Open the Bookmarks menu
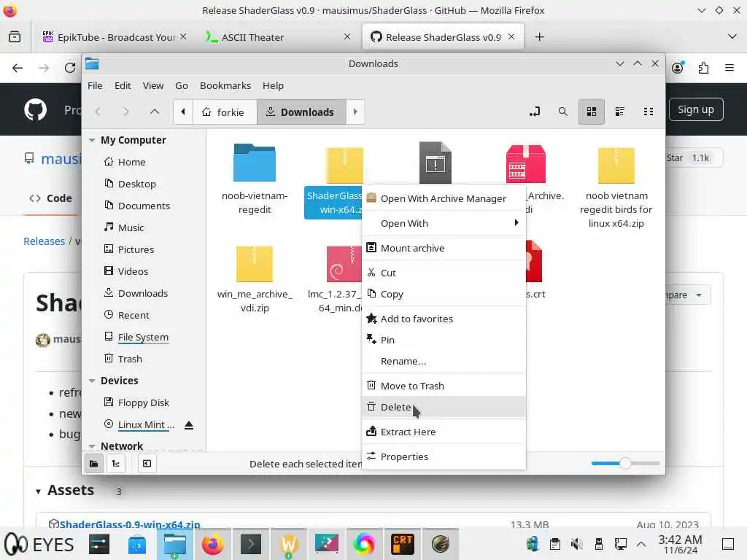 [x=225, y=86]
